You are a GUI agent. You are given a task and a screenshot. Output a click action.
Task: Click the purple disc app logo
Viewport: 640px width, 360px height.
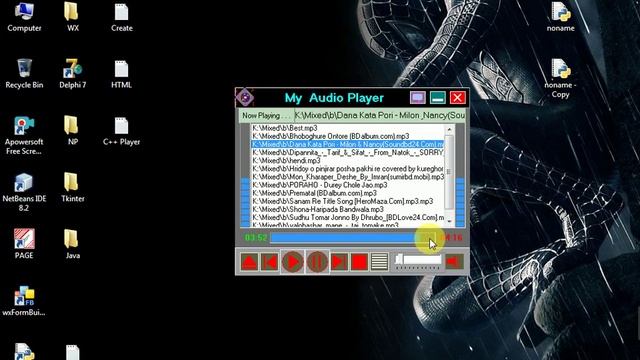pos(245,98)
